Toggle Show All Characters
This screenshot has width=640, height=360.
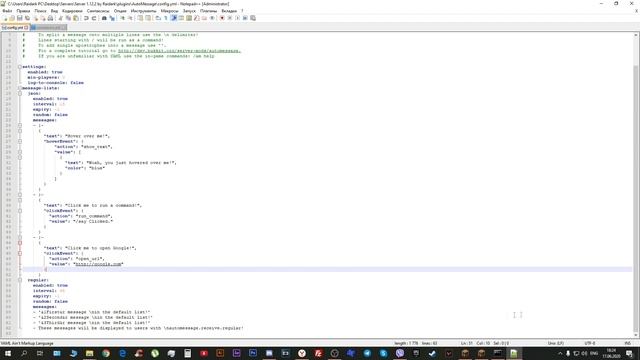coord(166,18)
